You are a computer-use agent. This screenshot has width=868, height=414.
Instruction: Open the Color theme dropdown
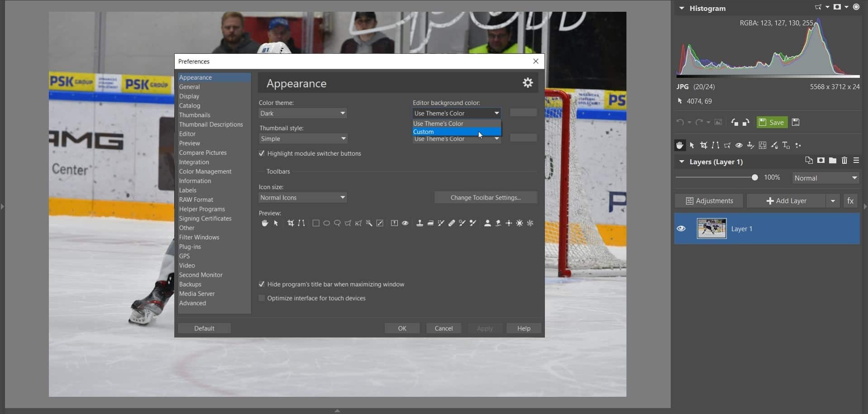[x=303, y=113]
